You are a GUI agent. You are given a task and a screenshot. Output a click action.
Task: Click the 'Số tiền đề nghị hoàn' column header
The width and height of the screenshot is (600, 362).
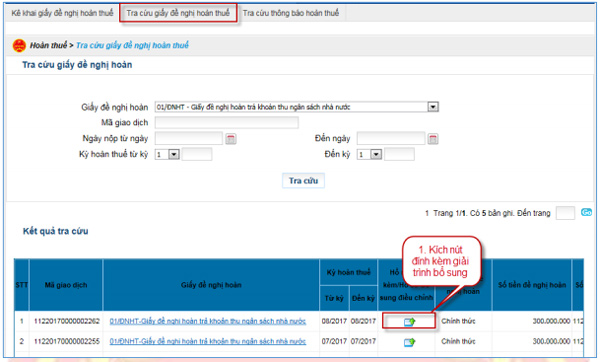[532, 285]
